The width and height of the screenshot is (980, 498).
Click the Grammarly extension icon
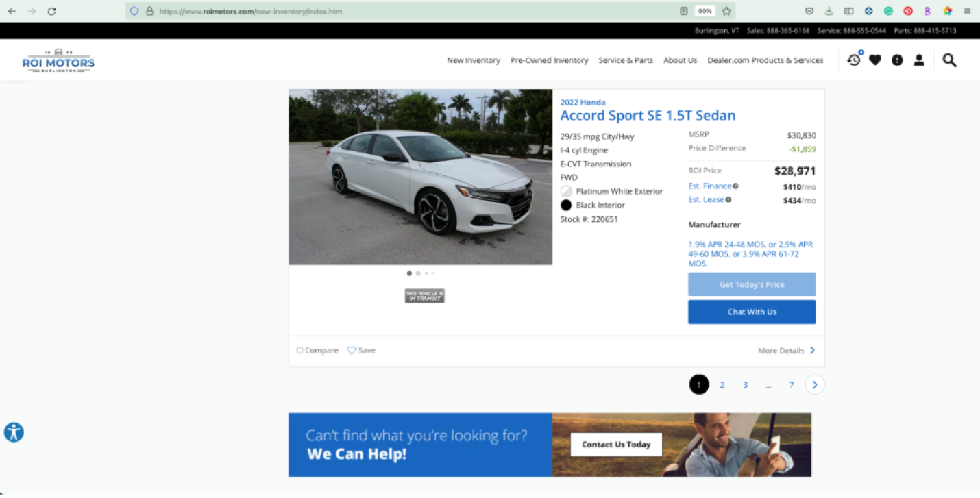pyautogui.click(x=888, y=11)
